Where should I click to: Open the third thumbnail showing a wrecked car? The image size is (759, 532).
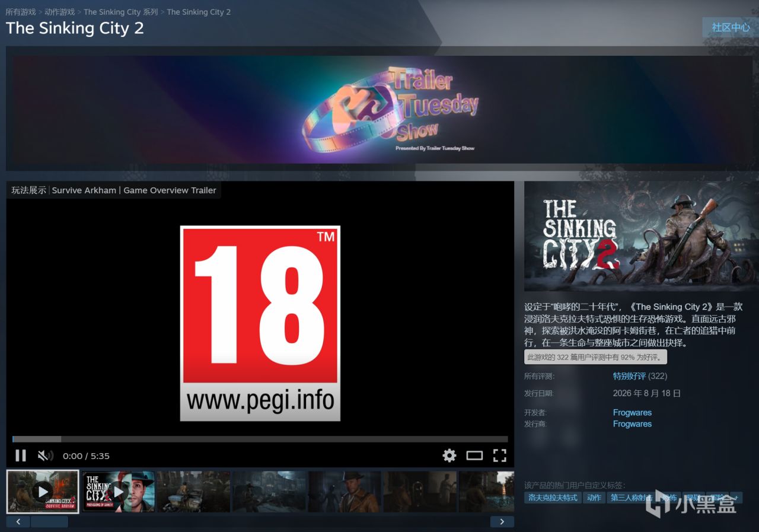click(x=193, y=492)
